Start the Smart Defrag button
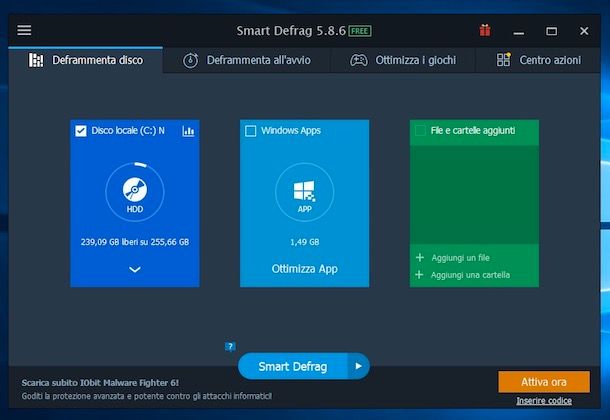 [x=293, y=366]
